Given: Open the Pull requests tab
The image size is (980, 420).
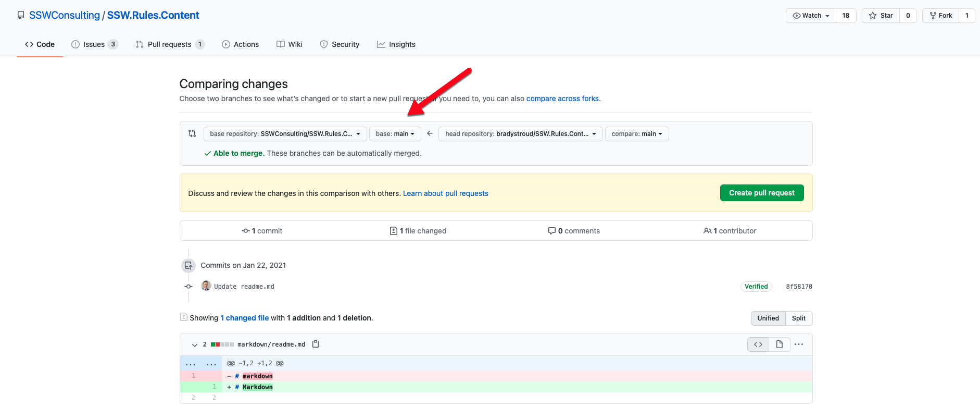Looking at the screenshot, I should [x=170, y=44].
